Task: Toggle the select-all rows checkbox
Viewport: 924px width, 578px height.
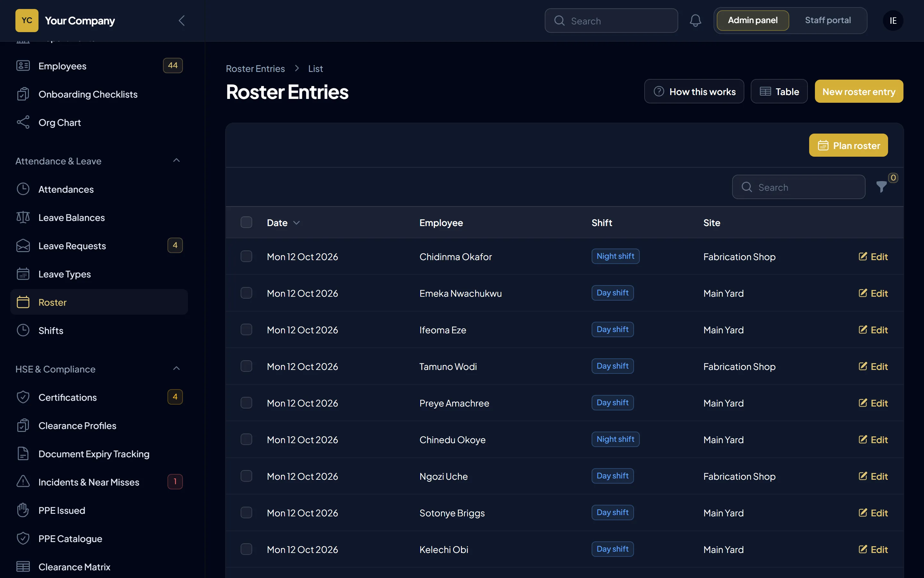Action: pos(246,223)
